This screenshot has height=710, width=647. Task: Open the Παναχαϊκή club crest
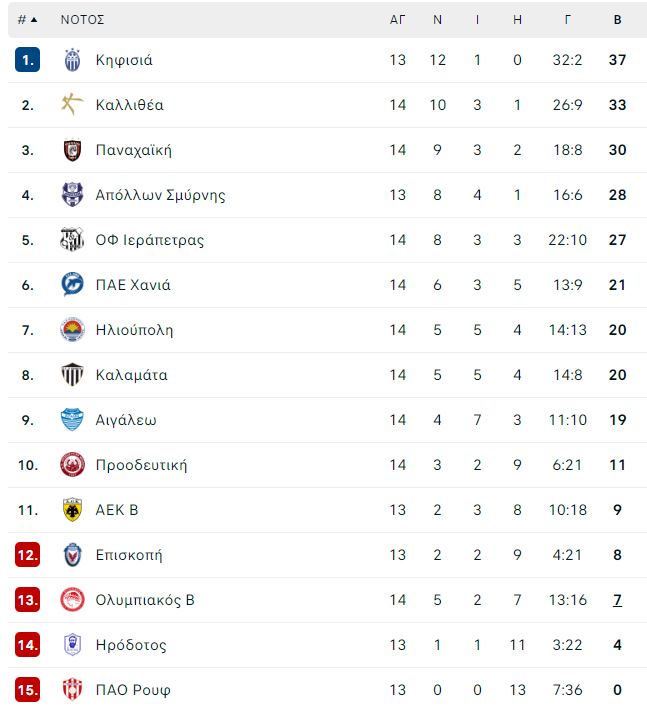tap(72, 150)
